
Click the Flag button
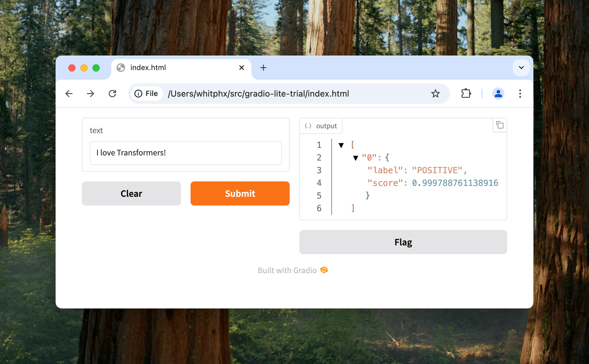click(x=403, y=242)
